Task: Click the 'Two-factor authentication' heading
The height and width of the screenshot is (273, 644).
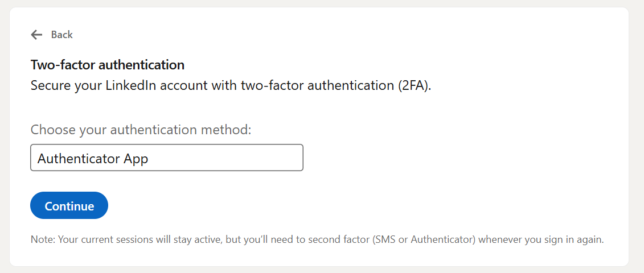Action: [107, 65]
